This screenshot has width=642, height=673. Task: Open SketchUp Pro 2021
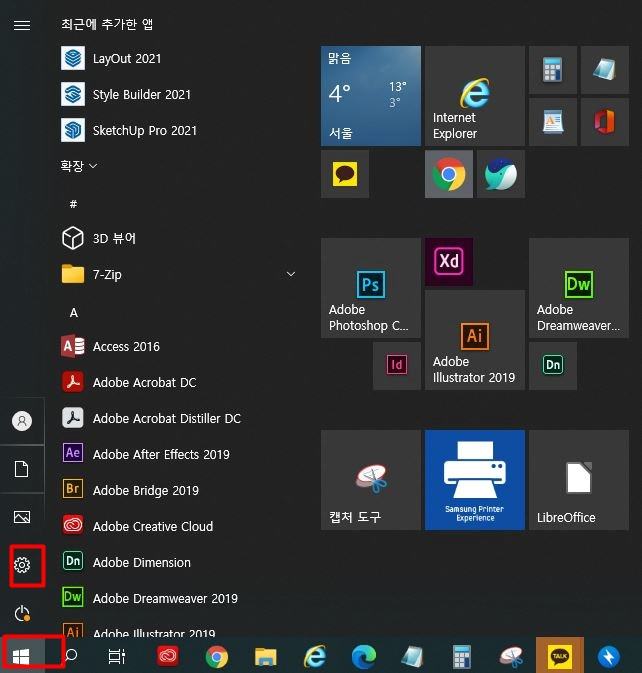click(178, 130)
